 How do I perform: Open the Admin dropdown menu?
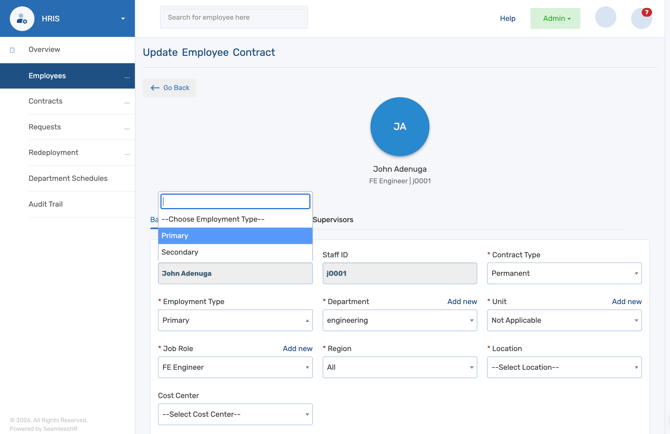555,18
